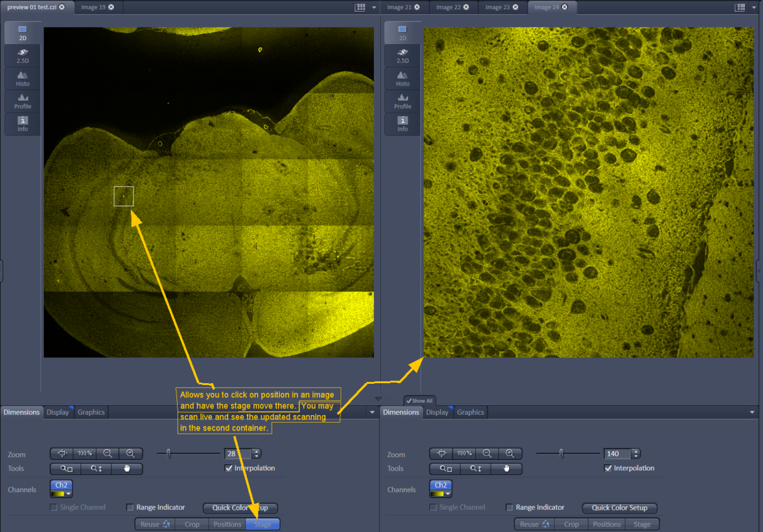Switch to 2.5D view in right container
The image size is (763, 532).
pyautogui.click(x=403, y=55)
